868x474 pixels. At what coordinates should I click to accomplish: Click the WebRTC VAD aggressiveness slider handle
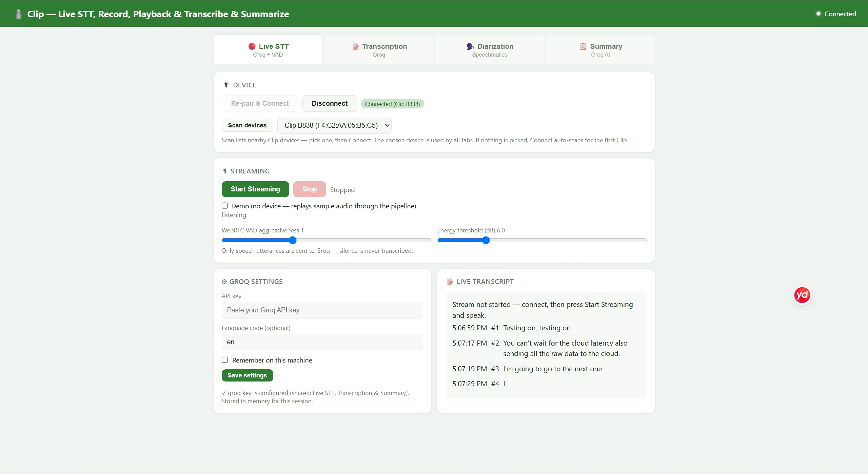click(x=293, y=240)
